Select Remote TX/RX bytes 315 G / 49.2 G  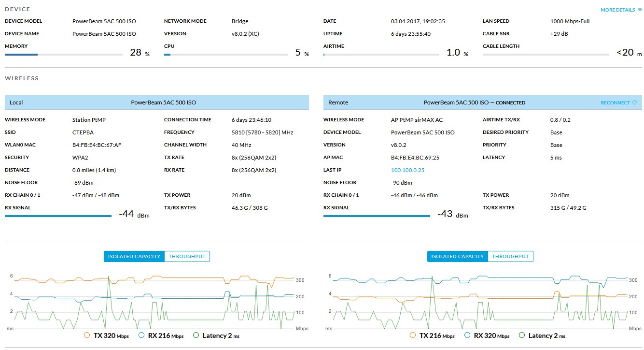[x=568, y=208]
